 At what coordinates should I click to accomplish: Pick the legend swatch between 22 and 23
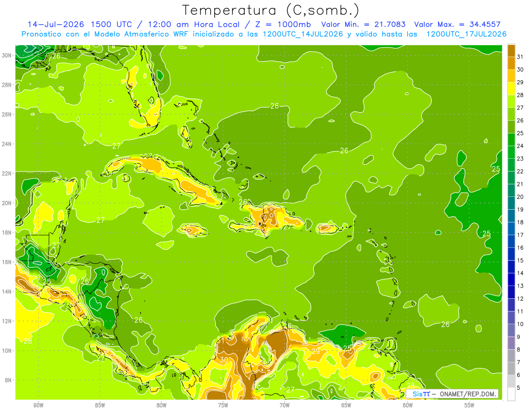511,165
